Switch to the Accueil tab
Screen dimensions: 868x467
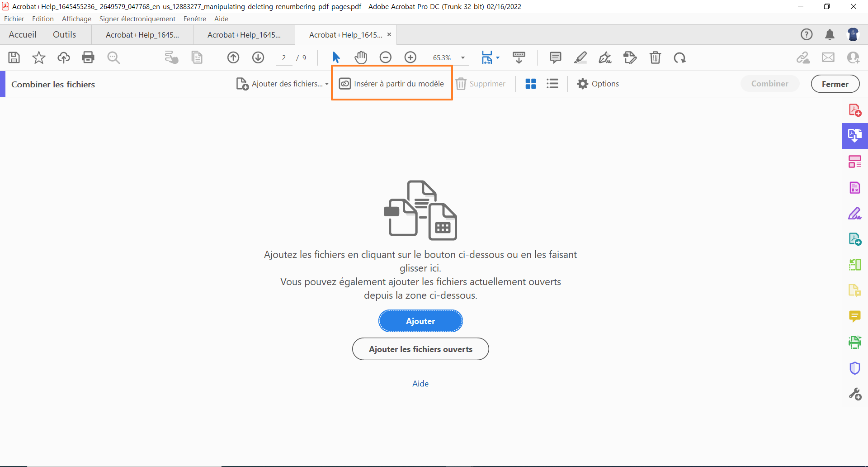[x=23, y=34]
